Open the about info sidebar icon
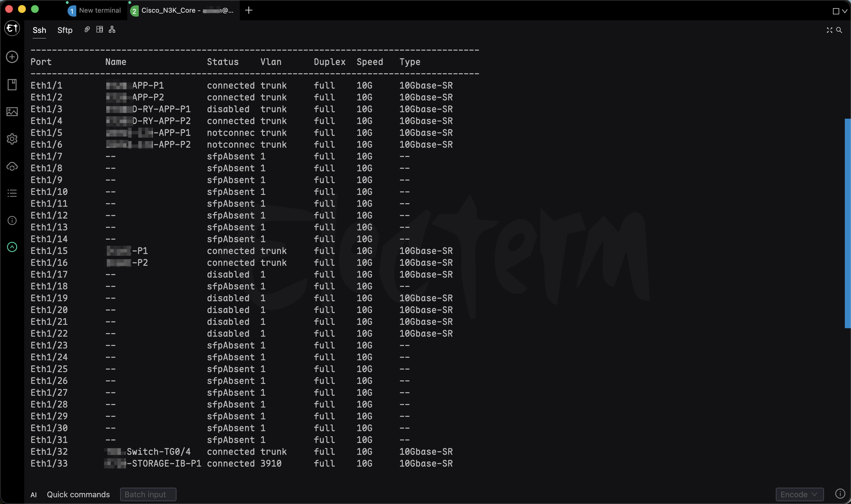The width and height of the screenshot is (851, 504). [12, 221]
